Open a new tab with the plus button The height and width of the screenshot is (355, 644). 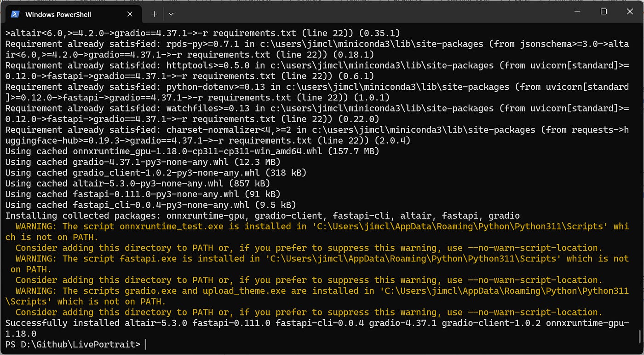[154, 14]
